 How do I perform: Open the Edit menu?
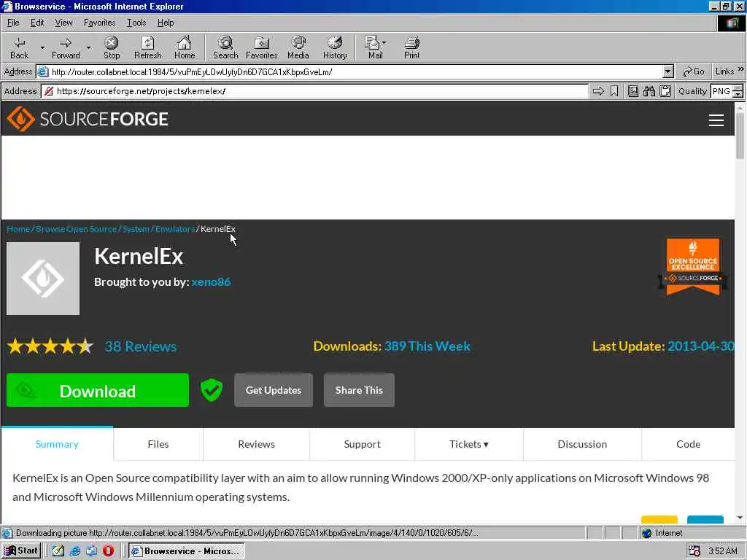point(37,23)
